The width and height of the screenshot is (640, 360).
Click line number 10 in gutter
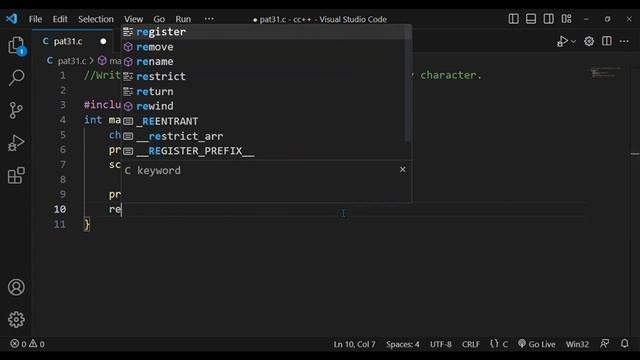pyautogui.click(x=60, y=209)
